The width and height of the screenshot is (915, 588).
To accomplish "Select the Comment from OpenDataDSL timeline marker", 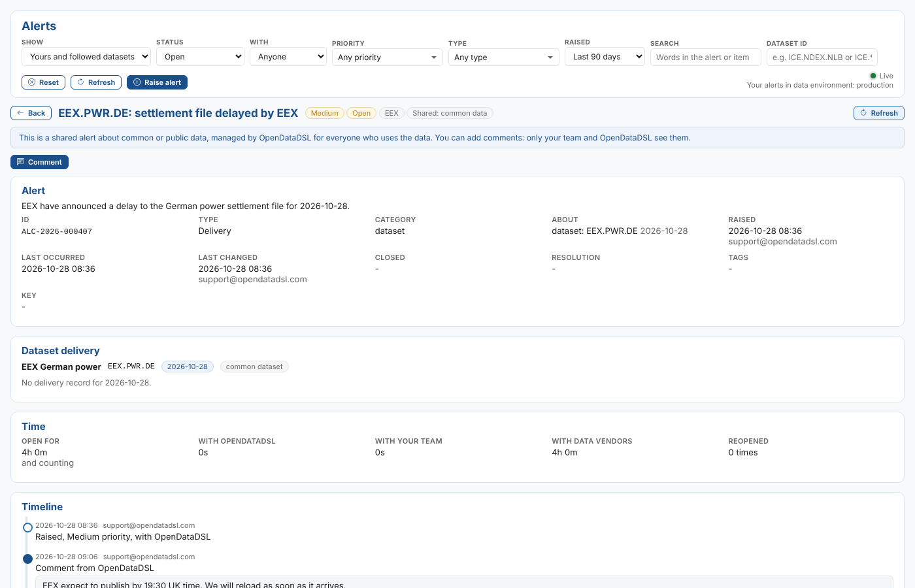I will point(27,559).
